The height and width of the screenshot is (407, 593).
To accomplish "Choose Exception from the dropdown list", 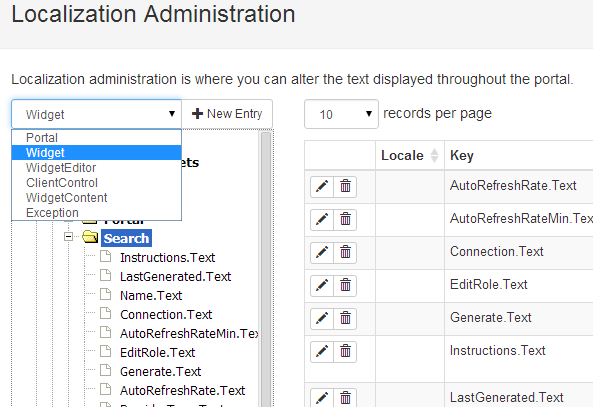I will tap(96, 213).
